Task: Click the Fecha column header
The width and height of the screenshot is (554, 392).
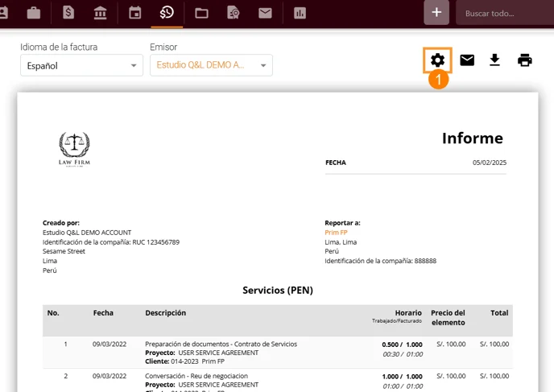Action: tap(103, 313)
